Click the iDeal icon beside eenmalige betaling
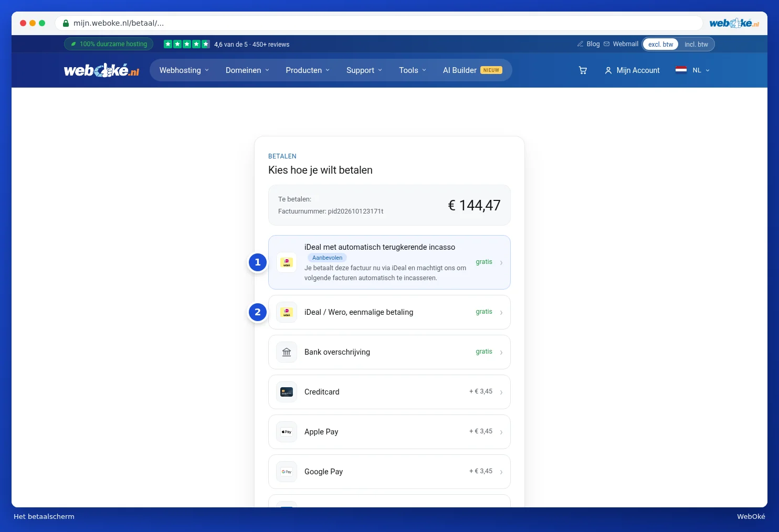779x532 pixels. coord(287,312)
